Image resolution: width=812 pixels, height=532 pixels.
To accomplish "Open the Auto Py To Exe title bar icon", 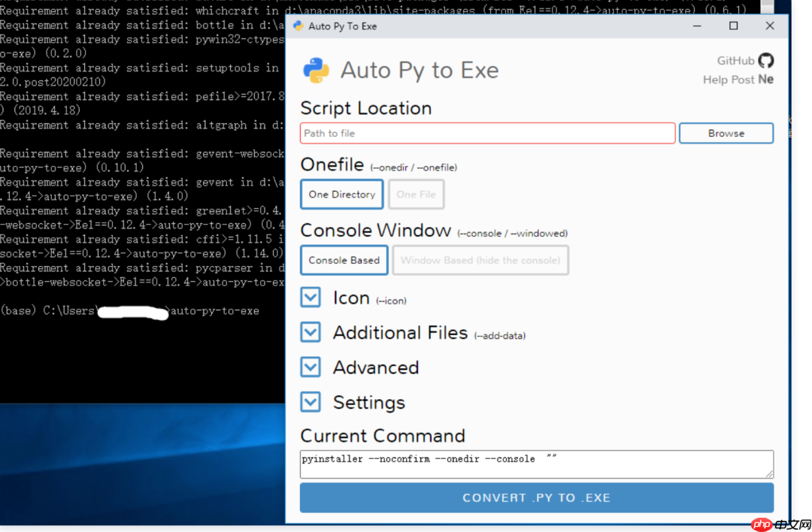I will 297,25.
